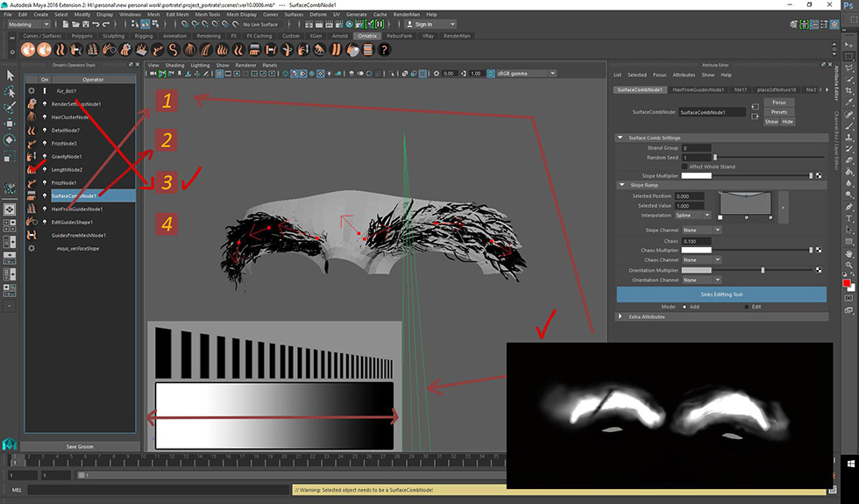The height and width of the screenshot is (504, 859).
Task: Open the Mesh Tools menu
Action: click(x=208, y=15)
